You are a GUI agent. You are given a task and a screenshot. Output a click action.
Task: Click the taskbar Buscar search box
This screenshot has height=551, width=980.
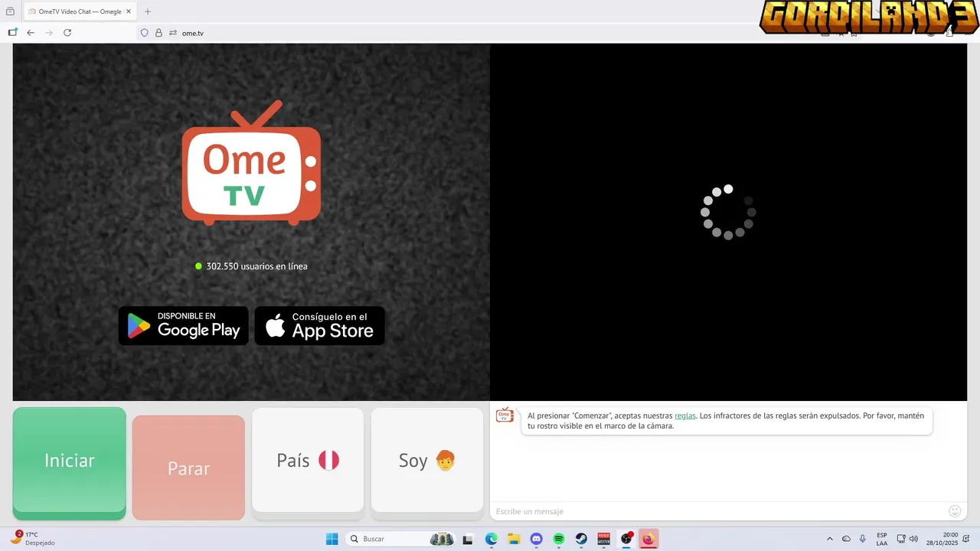[x=400, y=539]
